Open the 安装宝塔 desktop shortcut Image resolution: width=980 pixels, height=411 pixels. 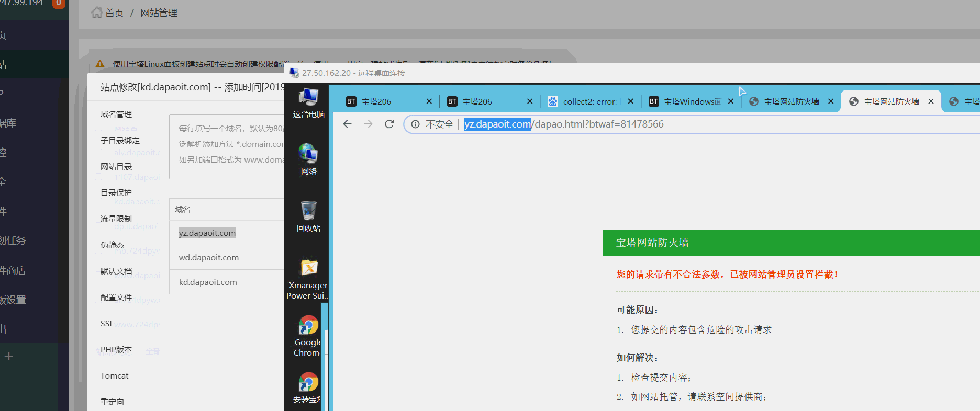308,387
